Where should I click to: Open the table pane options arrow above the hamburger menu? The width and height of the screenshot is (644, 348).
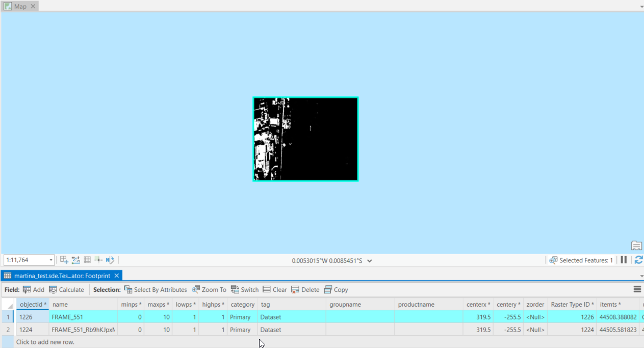click(641, 276)
